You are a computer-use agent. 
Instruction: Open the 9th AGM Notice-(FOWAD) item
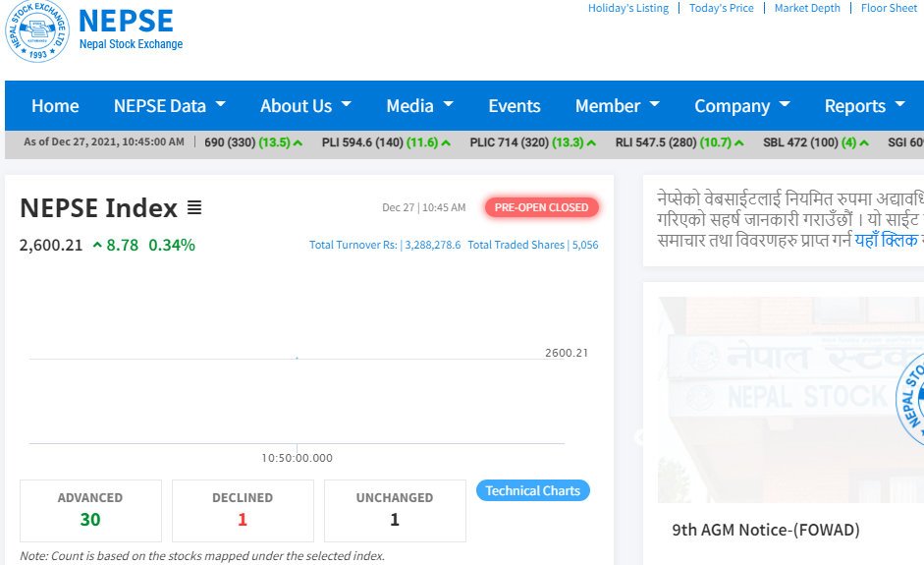click(x=766, y=531)
